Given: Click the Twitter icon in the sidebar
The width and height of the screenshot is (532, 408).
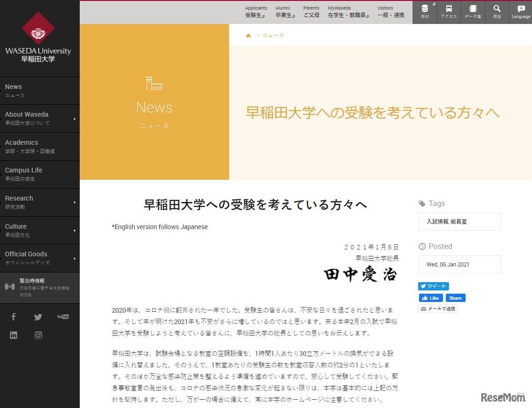Looking at the screenshot, I should (38, 317).
